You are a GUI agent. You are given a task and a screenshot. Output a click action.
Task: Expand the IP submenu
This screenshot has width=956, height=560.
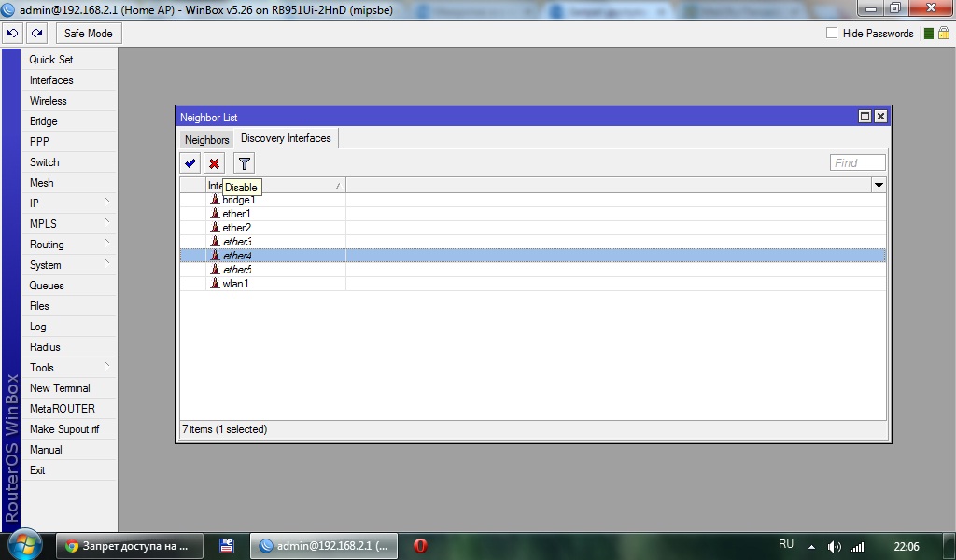69,203
